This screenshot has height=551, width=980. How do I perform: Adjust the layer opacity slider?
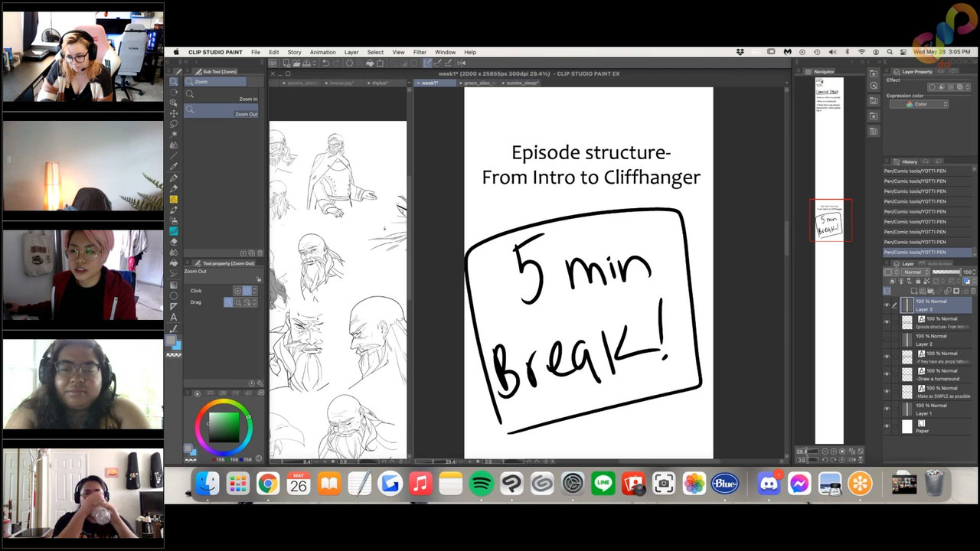(946, 272)
